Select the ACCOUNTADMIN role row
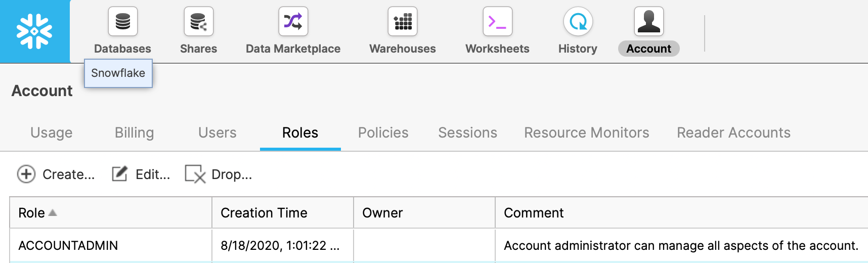This screenshot has width=868, height=263. pyautogui.click(x=439, y=245)
